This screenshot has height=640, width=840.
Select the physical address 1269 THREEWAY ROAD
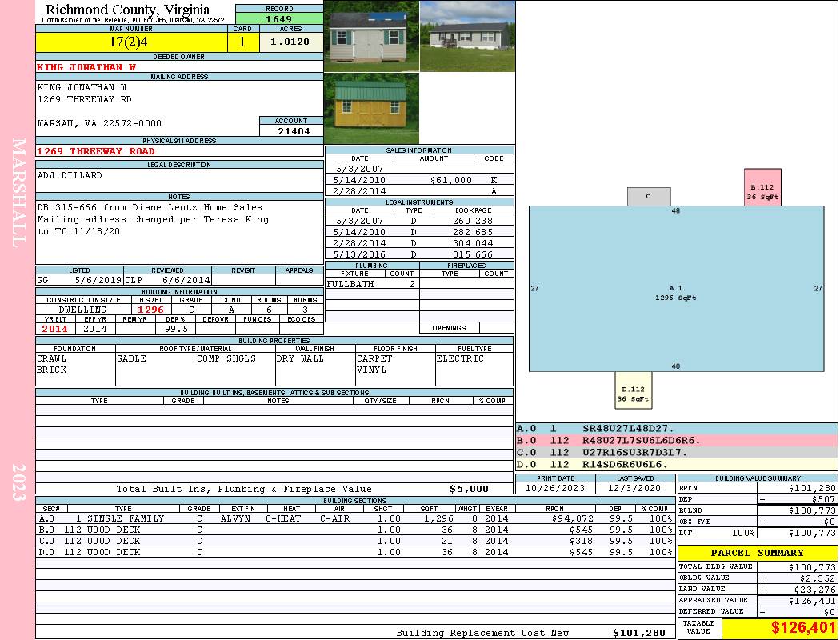(96, 151)
